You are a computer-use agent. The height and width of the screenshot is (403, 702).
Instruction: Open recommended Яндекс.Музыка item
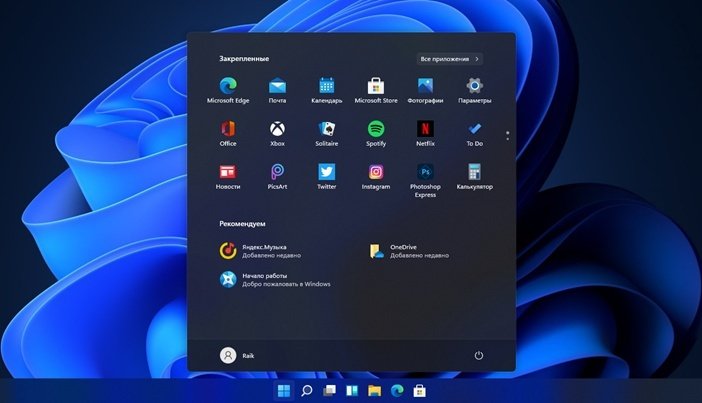[x=260, y=251]
